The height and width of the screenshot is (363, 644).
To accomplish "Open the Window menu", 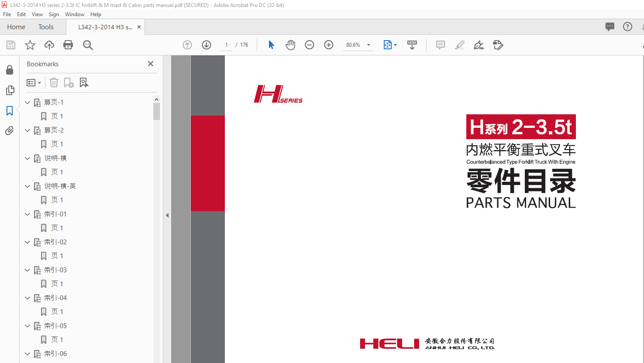I will (x=75, y=14).
